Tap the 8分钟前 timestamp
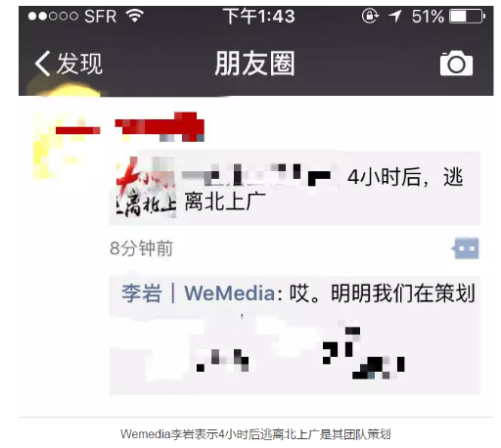 (x=141, y=248)
